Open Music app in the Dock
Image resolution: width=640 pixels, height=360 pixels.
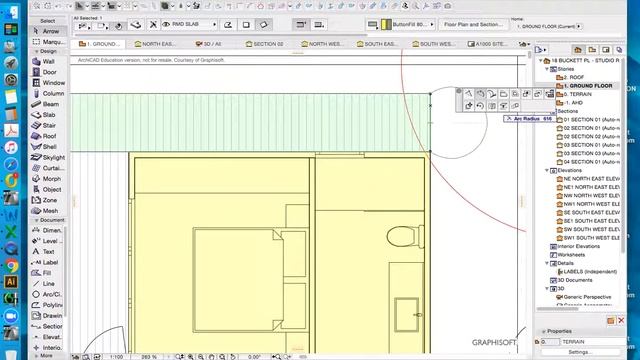pos(11,147)
